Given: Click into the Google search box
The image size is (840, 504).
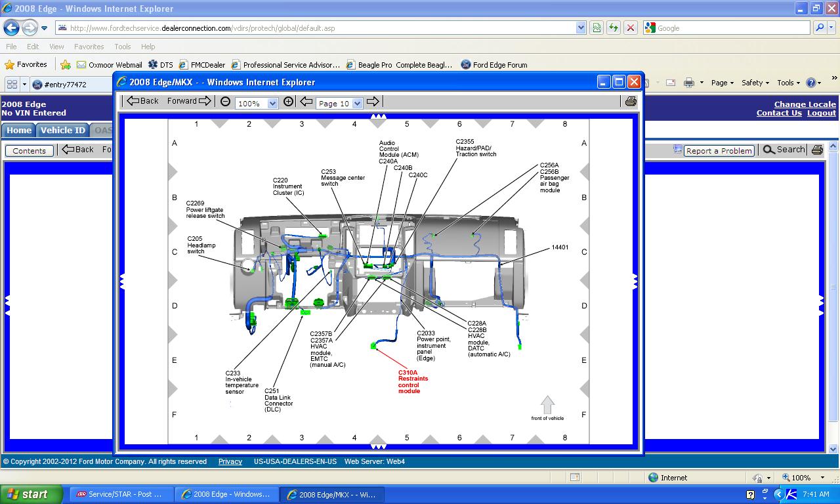Looking at the screenshot, I should (x=726, y=28).
